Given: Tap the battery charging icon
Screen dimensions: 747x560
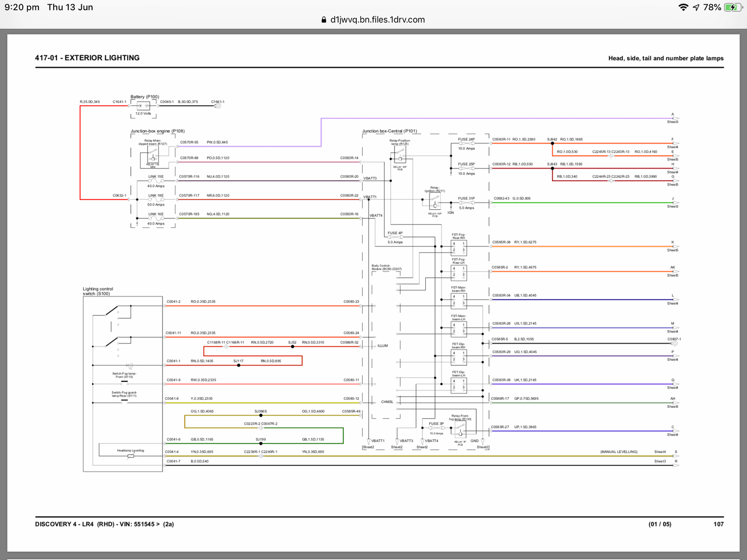Looking at the screenshot, I should [x=733, y=7].
